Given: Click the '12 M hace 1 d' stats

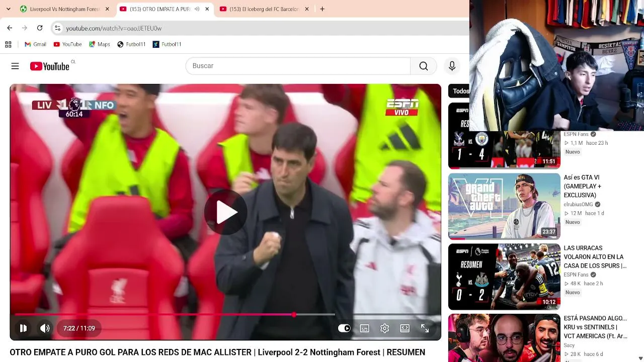Looking at the screenshot, I should [x=584, y=214].
